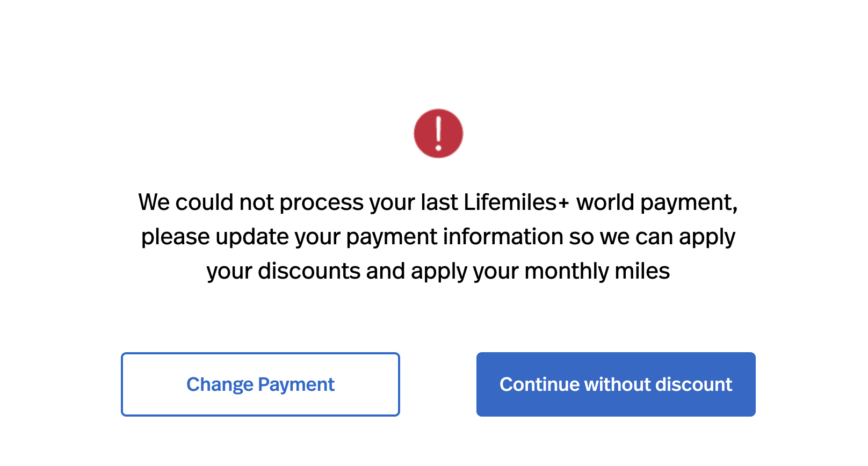Viewport: 868px width, 466px height.
Task: Click the red exclamation alert icon
Action: pos(438,134)
